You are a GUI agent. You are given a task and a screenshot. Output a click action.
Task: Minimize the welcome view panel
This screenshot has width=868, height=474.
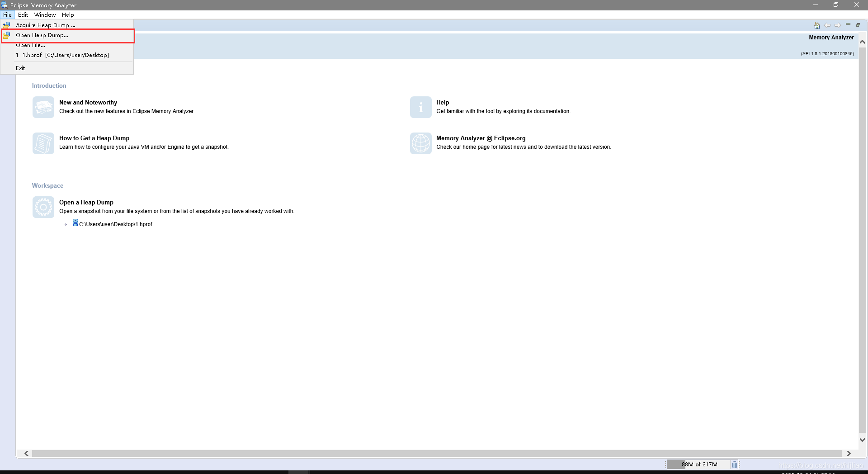pyautogui.click(x=848, y=24)
